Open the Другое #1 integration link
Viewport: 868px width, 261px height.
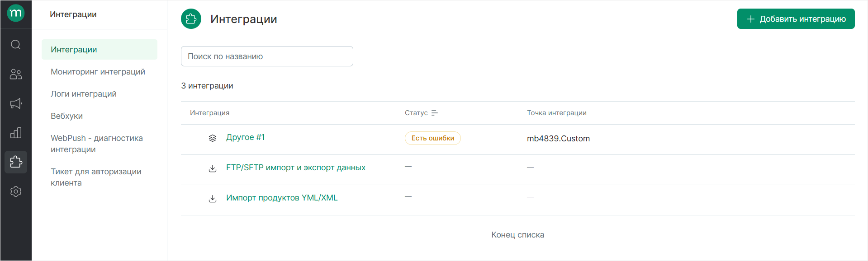(x=245, y=137)
